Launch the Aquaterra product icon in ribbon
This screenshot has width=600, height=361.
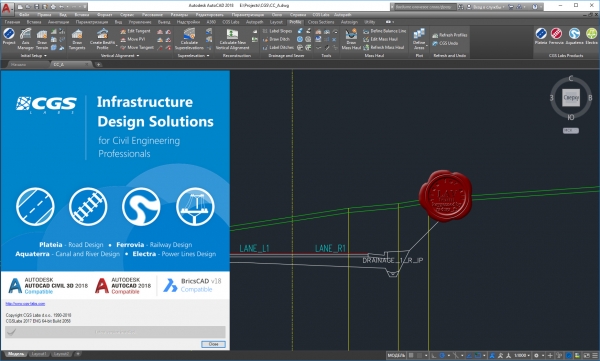tap(574, 36)
